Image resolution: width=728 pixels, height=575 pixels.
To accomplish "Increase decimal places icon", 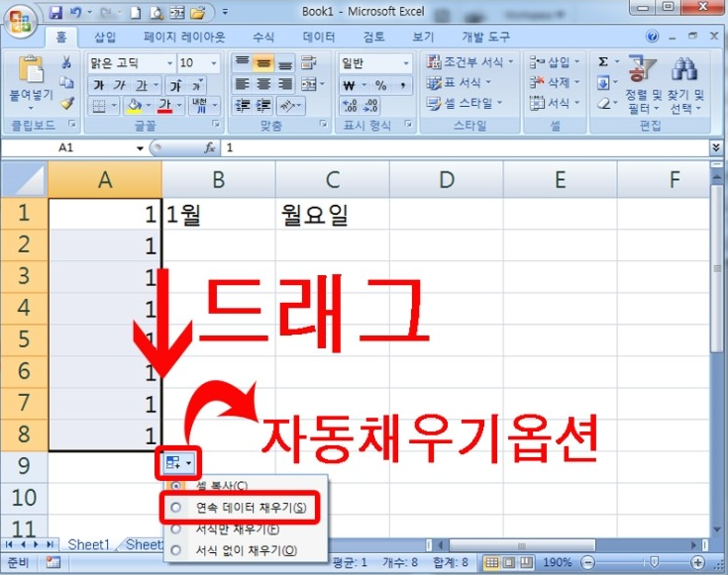I will coord(349,106).
